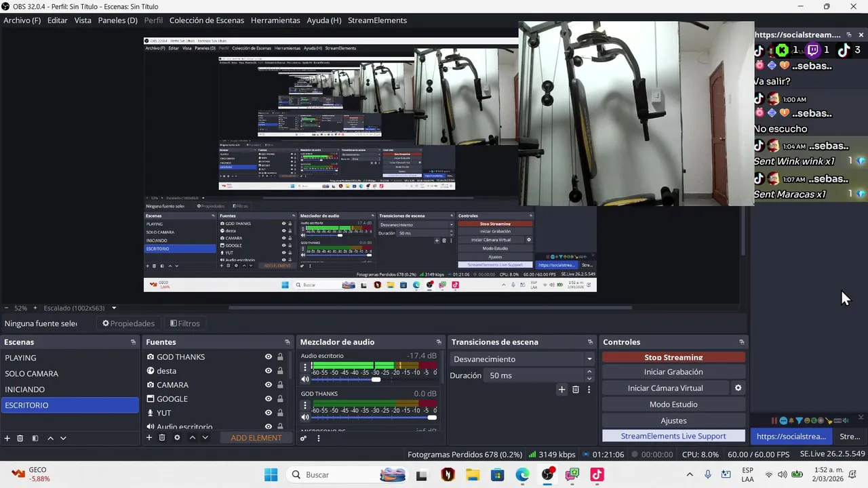Image resolution: width=868 pixels, height=488 pixels.
Task: Open advanced audio properties gears icon
Action: 304,438
